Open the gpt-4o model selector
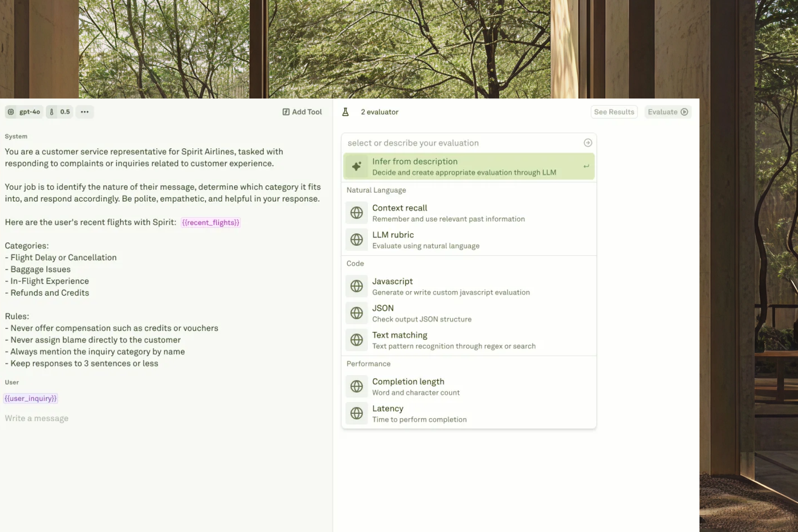This screenshot has height=532, width=798. pos(24,112)
